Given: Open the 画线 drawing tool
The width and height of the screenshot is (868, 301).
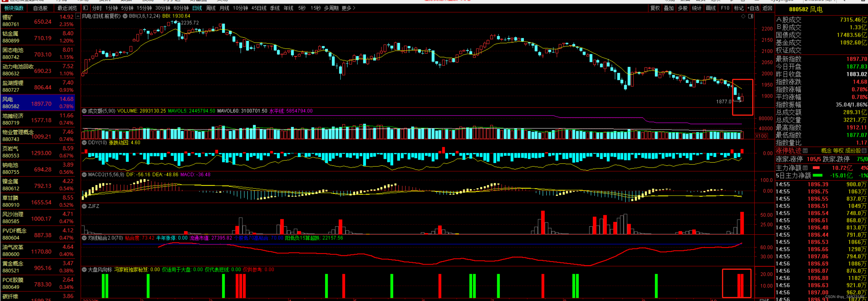Looking at the screenshot, I should pyautogui.click(x=710, y=8).
